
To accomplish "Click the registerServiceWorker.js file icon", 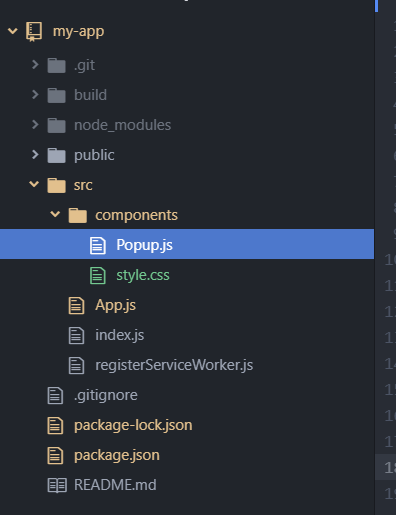I will tap(76, 365).
